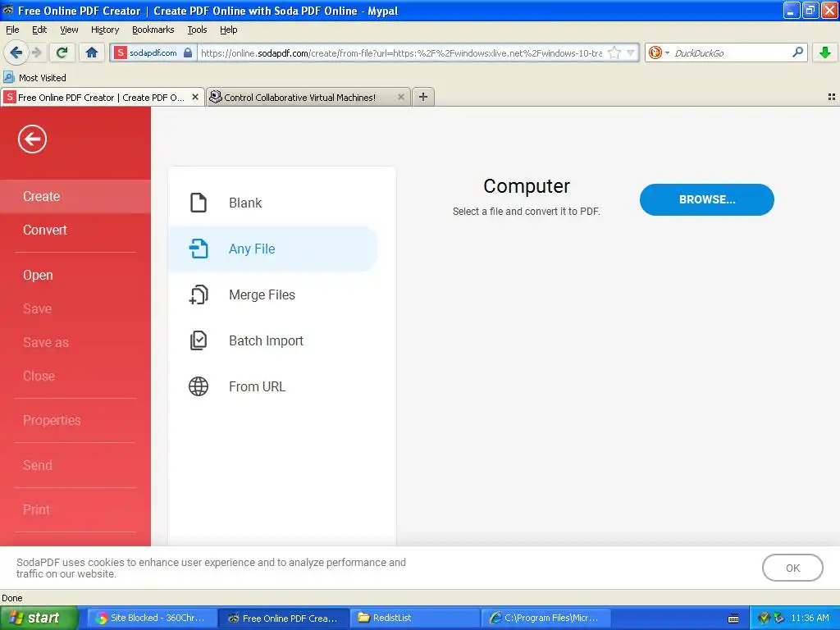Click the BROWSE... button

706,200
